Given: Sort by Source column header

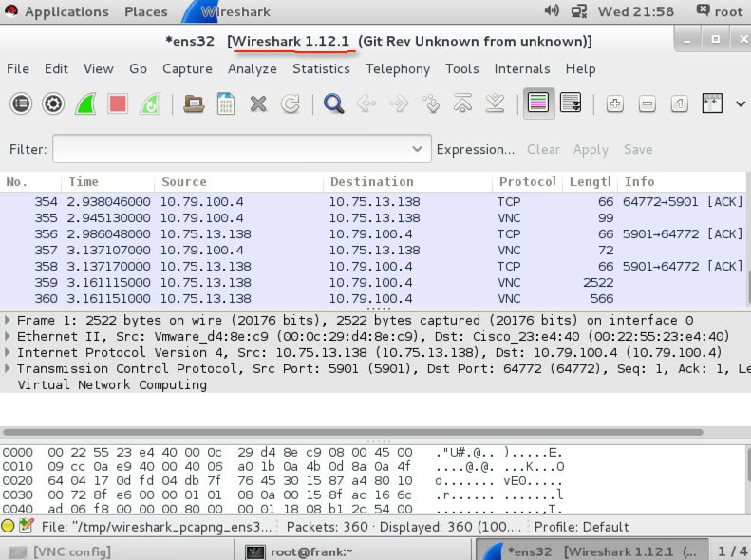Looking at the screenshot, I should tap(238, 182).
